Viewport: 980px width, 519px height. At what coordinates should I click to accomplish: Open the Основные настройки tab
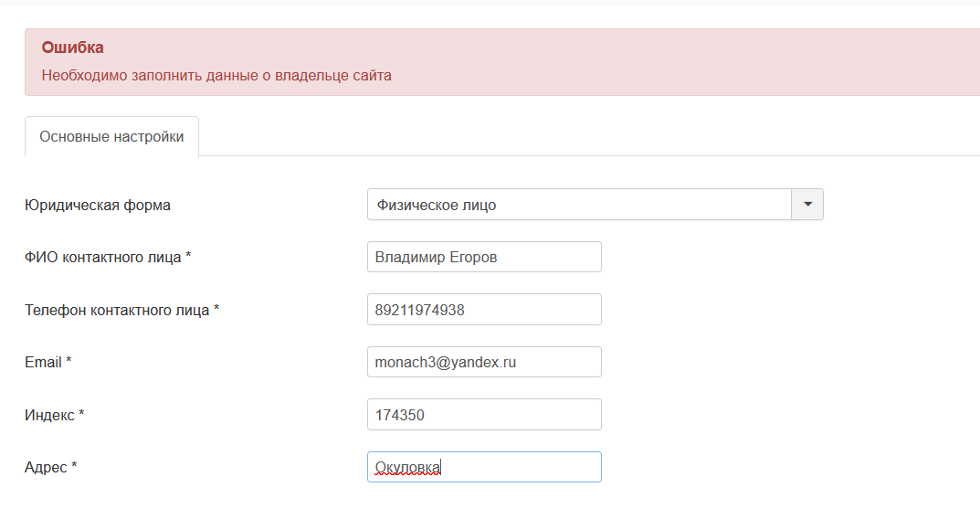point(111,137)
